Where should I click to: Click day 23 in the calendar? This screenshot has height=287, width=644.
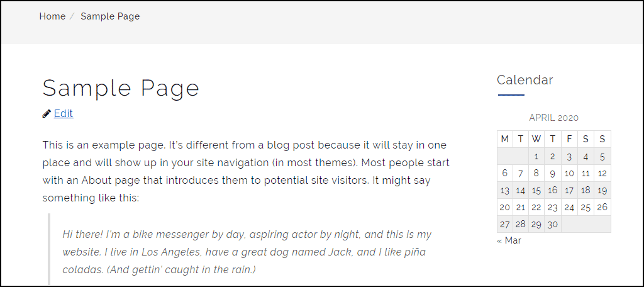coord(553,207)
